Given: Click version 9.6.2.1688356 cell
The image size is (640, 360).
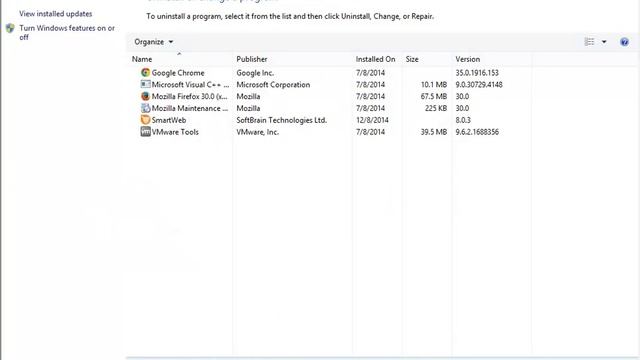Looking at the screenshot, I should click(x=477, y=132).
